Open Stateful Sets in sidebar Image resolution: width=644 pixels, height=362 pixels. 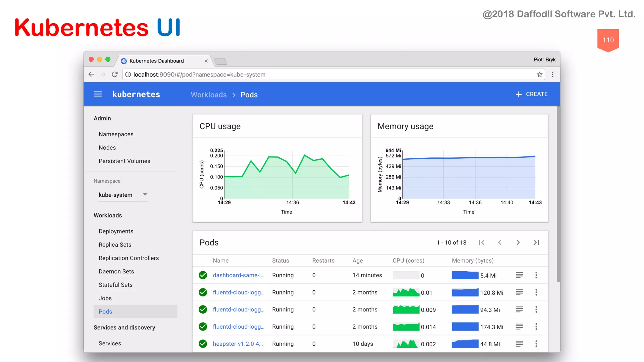tap(116, 285)
